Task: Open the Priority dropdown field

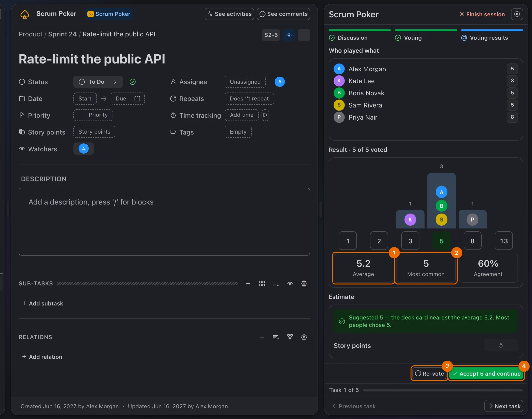Action: [x=93, y=115]
